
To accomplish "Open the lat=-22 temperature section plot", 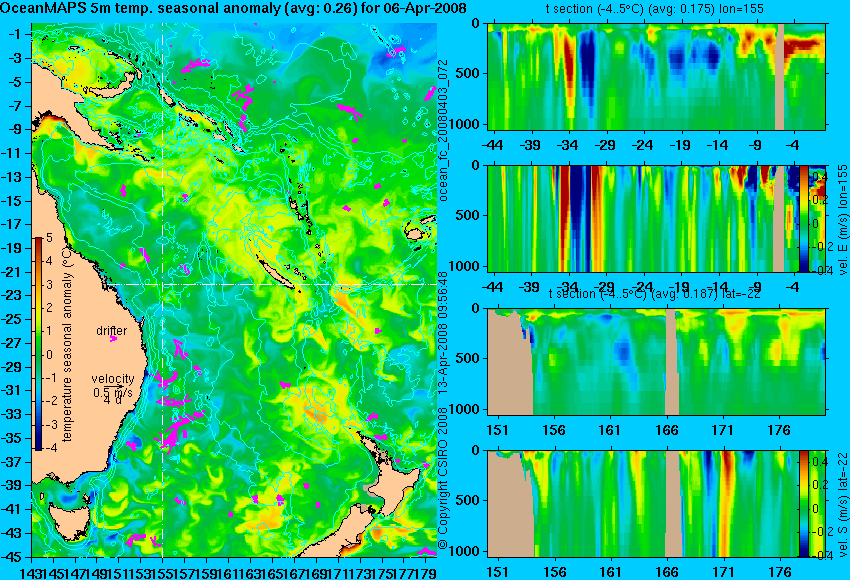I will point(657,362).
